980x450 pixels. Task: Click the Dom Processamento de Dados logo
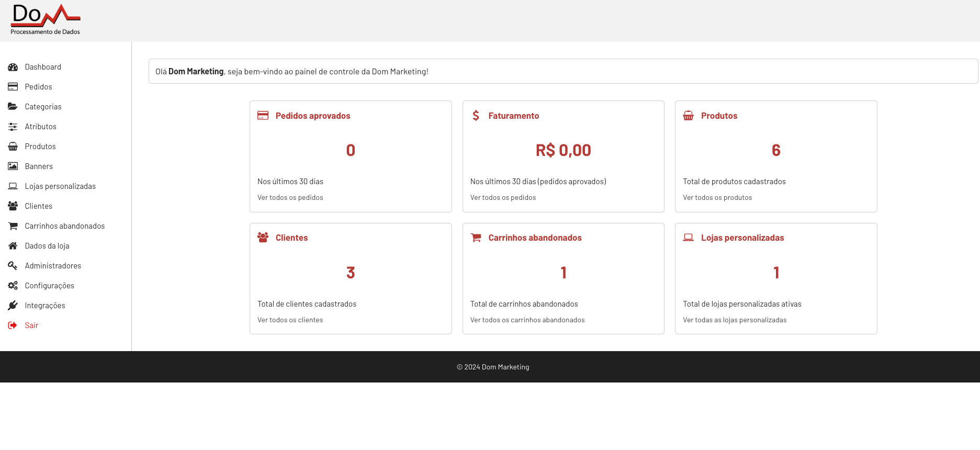click(46, 20)
